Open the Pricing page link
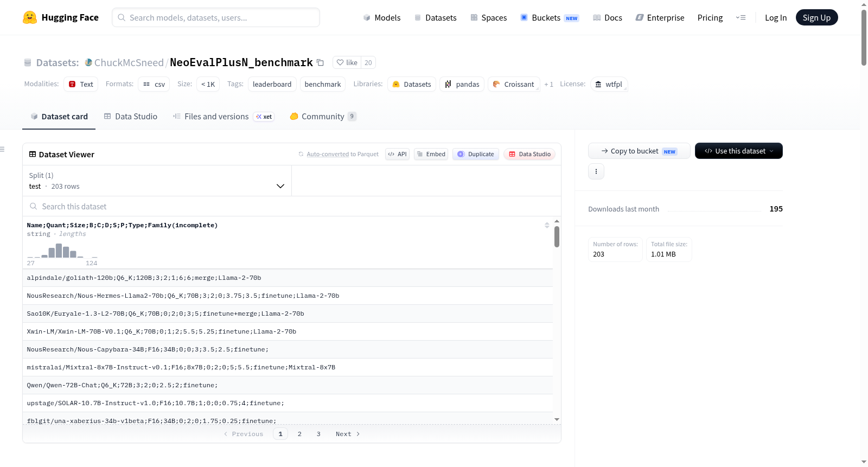 pyautogui.click(x=710, y=18)
